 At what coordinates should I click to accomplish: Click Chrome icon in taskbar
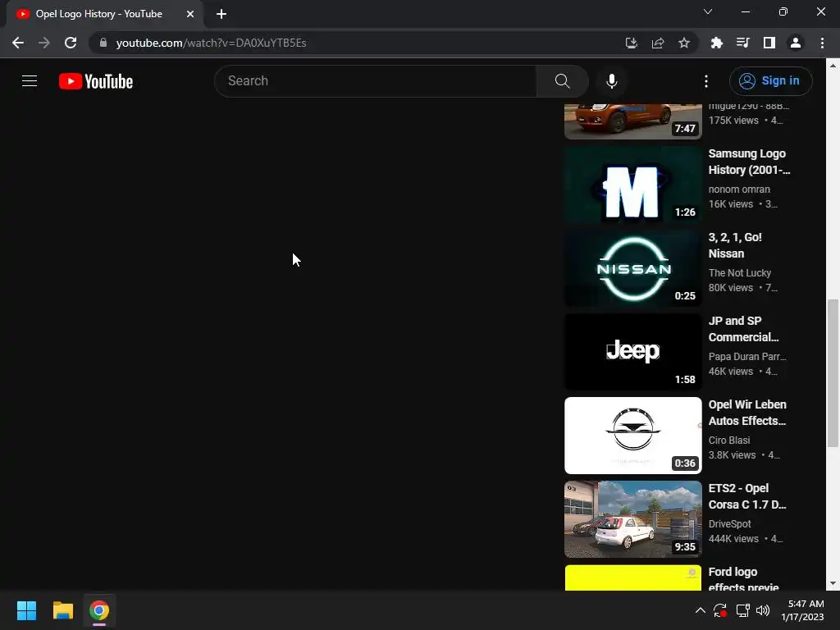point(99,610)
